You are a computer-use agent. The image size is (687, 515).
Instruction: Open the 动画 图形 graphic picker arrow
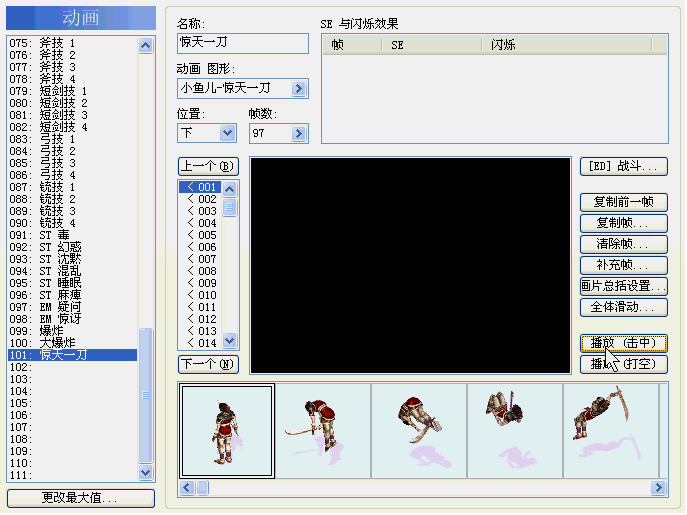pyautogui.click(x=298, y=89)
